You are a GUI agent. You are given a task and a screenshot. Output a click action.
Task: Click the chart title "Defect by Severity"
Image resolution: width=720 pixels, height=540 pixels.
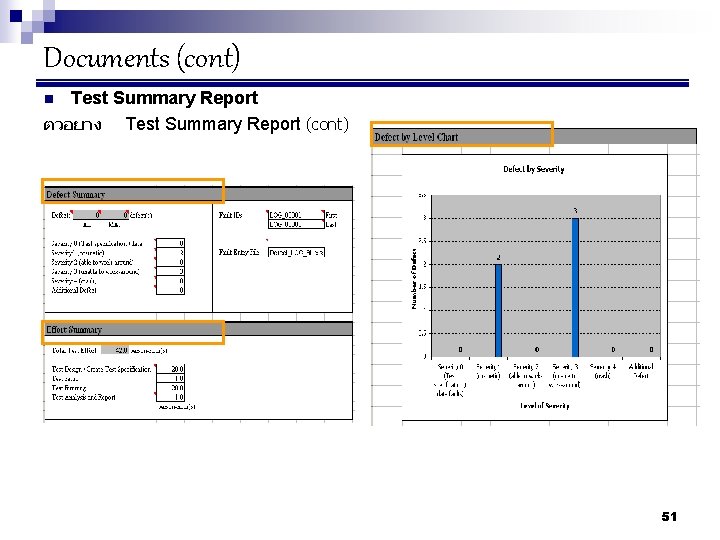click(533, 169)
